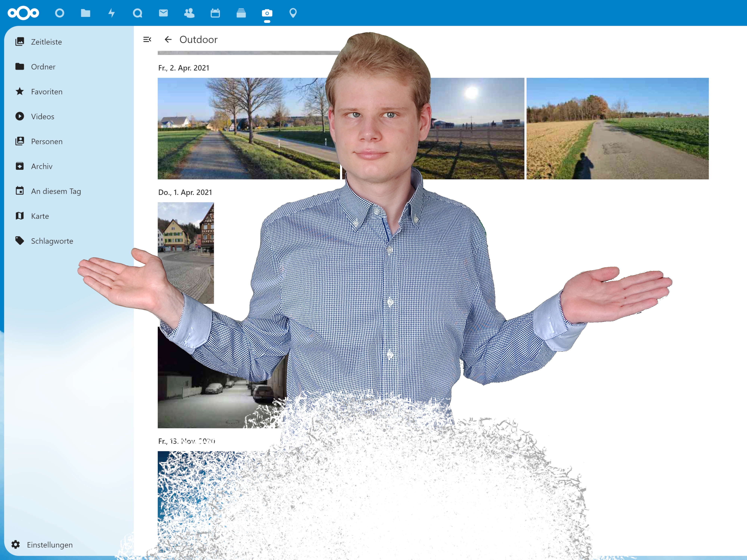Expand the Einstellungen settings
This screenshot has width=747, height=560.
[49, 545]
